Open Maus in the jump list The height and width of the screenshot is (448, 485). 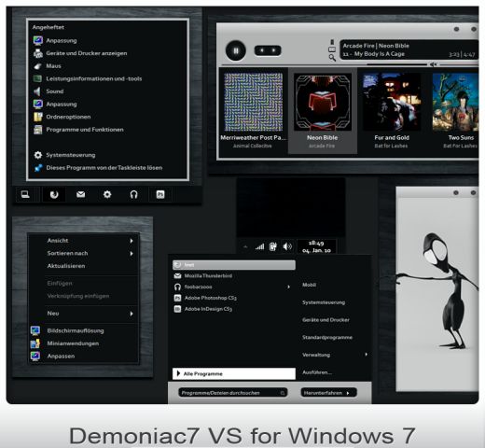(x=53, y=66)
